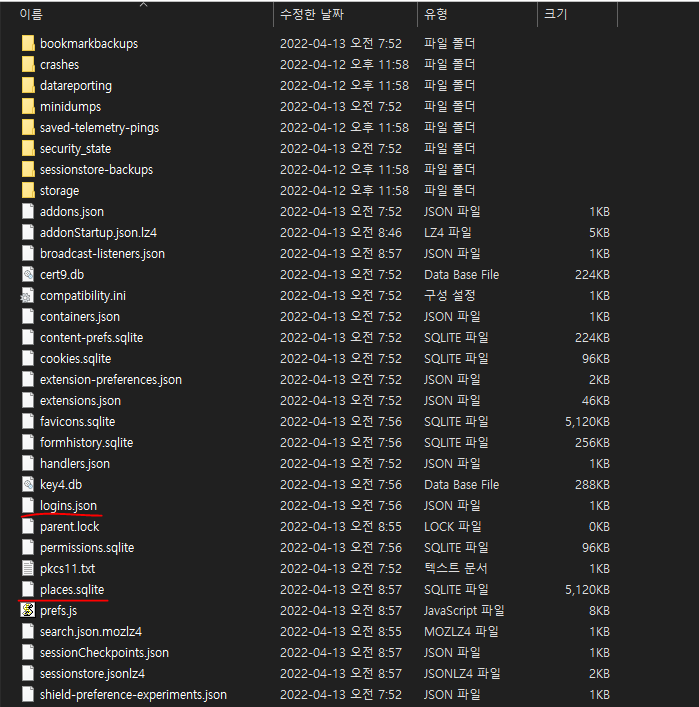Screen dimensions: 699x707
Task: Select the file name permissions.sqlite
Action: pos(87,548)
